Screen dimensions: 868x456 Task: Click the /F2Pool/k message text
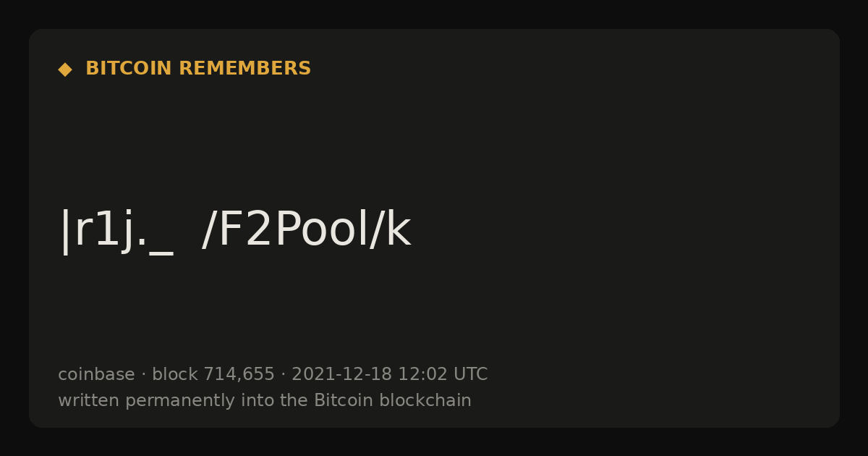pyautogui.click(x=306, y=229)
